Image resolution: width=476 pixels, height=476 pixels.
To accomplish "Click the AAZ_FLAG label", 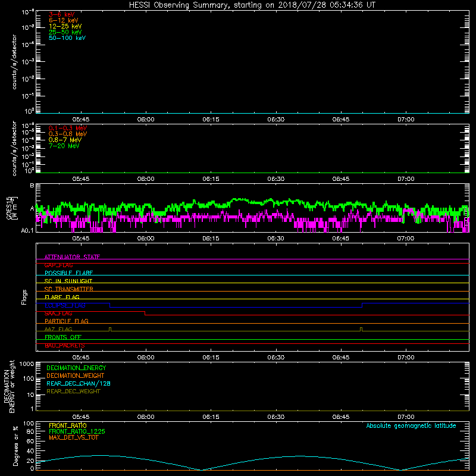I will point(58,329).
